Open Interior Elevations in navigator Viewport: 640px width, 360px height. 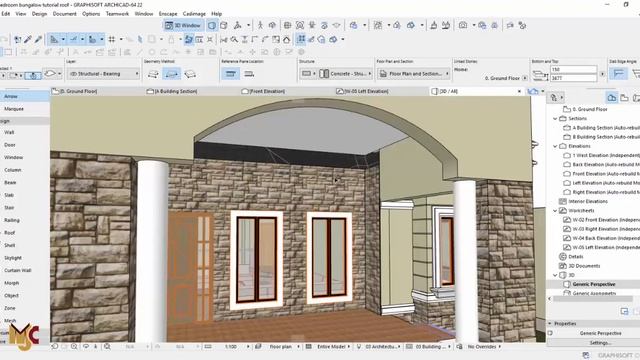[588, 201]
